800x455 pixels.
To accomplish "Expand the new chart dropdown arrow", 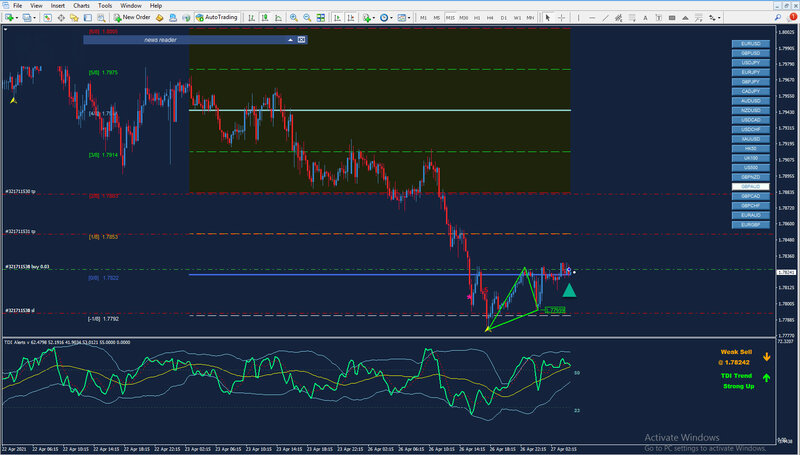I will 17,18.
